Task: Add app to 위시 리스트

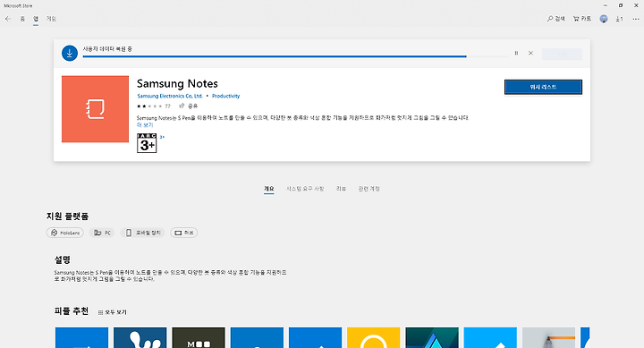Action: coord(543,87)
